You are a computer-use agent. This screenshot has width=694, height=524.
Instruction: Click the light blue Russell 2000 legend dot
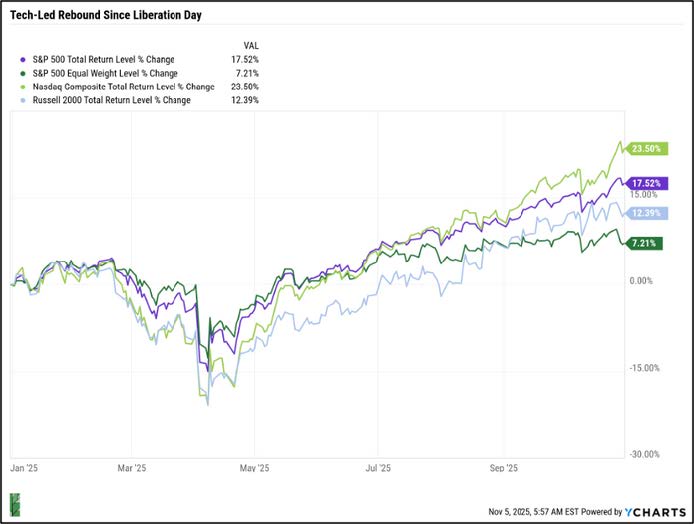[x=23, y=99]
